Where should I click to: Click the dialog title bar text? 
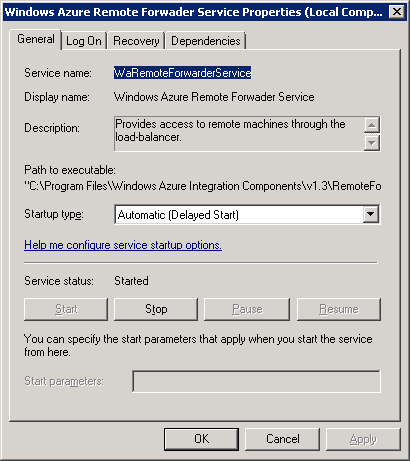(x=194, y=12)
